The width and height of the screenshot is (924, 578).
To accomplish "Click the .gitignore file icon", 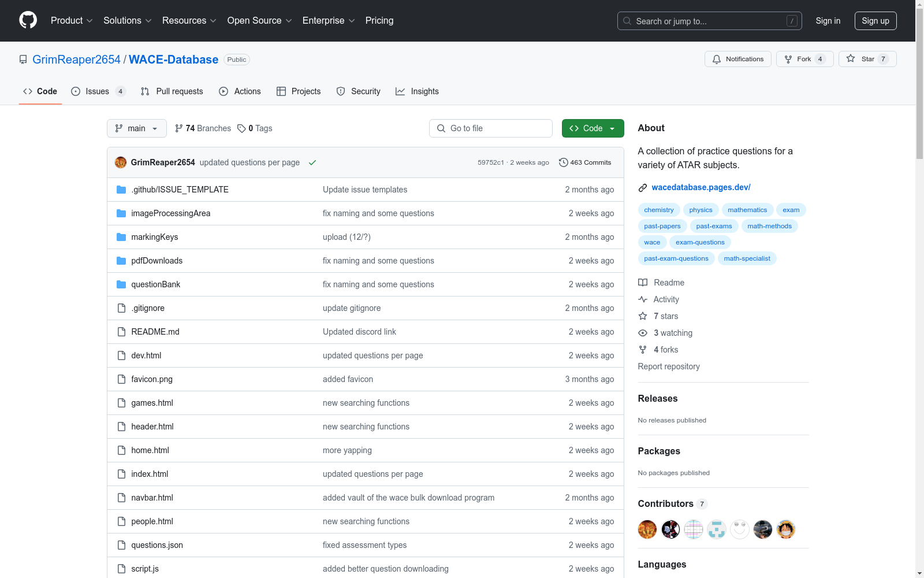I will click(121, 308).
